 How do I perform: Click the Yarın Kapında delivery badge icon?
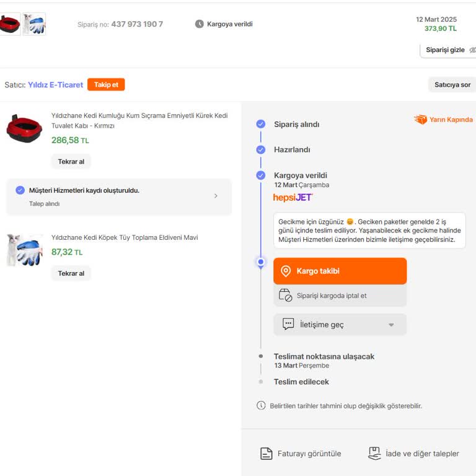pyautogui.click(x=421, y=120)
